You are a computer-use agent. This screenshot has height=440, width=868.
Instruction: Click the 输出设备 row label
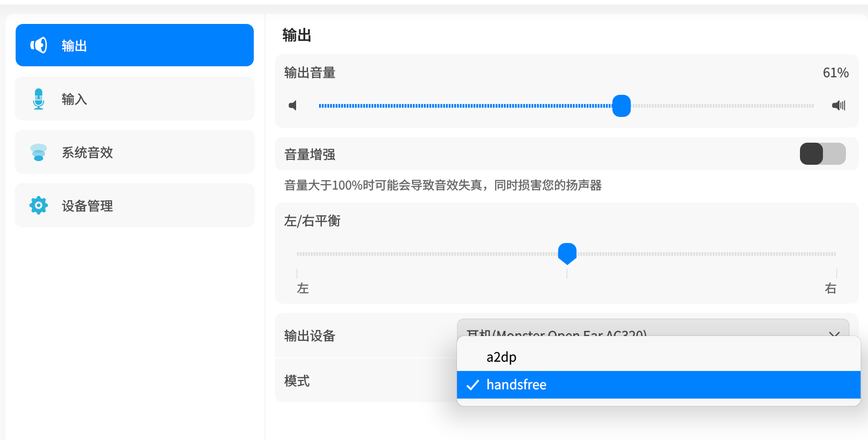pos(310,336)
